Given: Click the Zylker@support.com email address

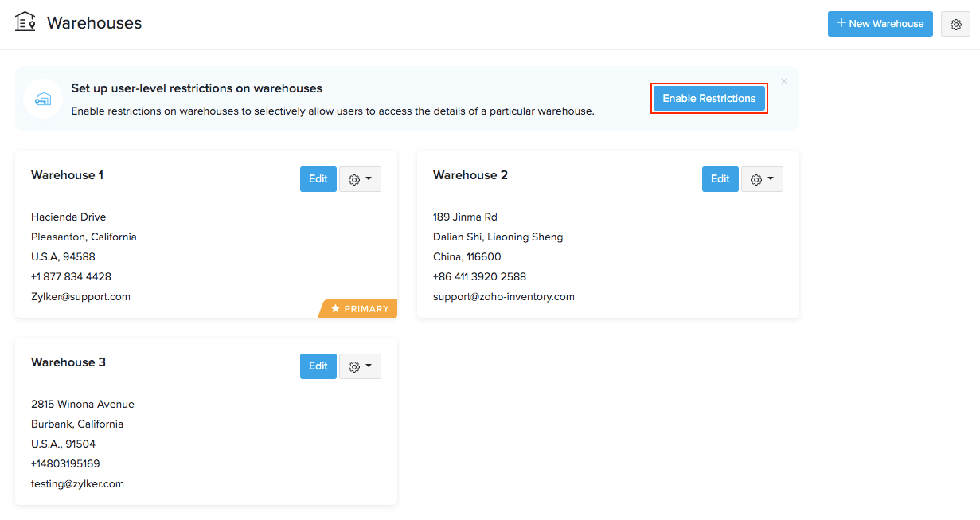Looking at the screenshot, I should (80, 296).
